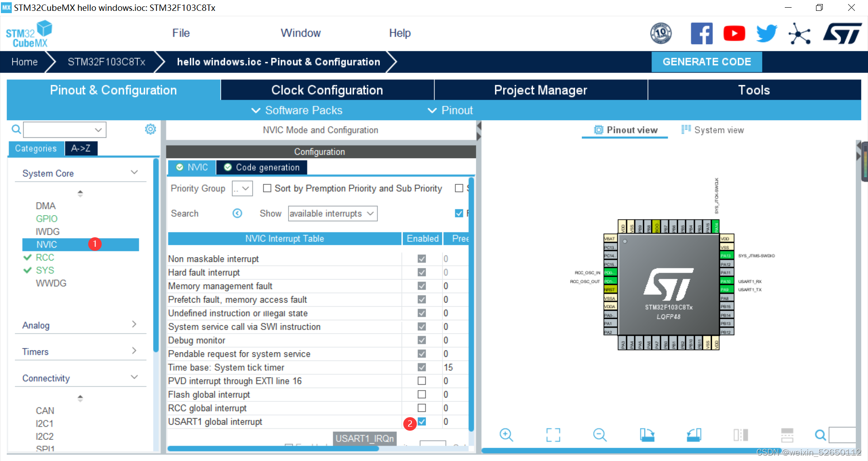Viewport: 868px width, 461px height.
Task: Open the categories settings gear icon
Action: (151, 129)
